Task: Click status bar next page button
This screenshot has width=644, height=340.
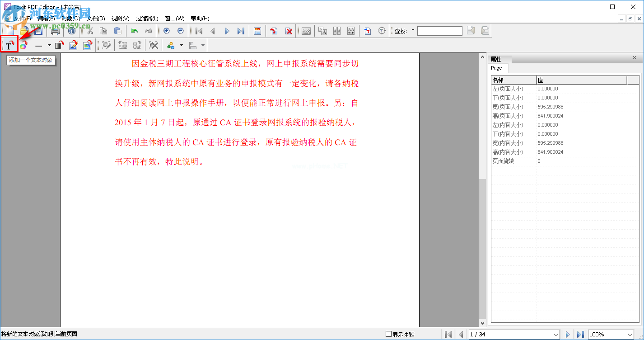Action: pos(568,335)
